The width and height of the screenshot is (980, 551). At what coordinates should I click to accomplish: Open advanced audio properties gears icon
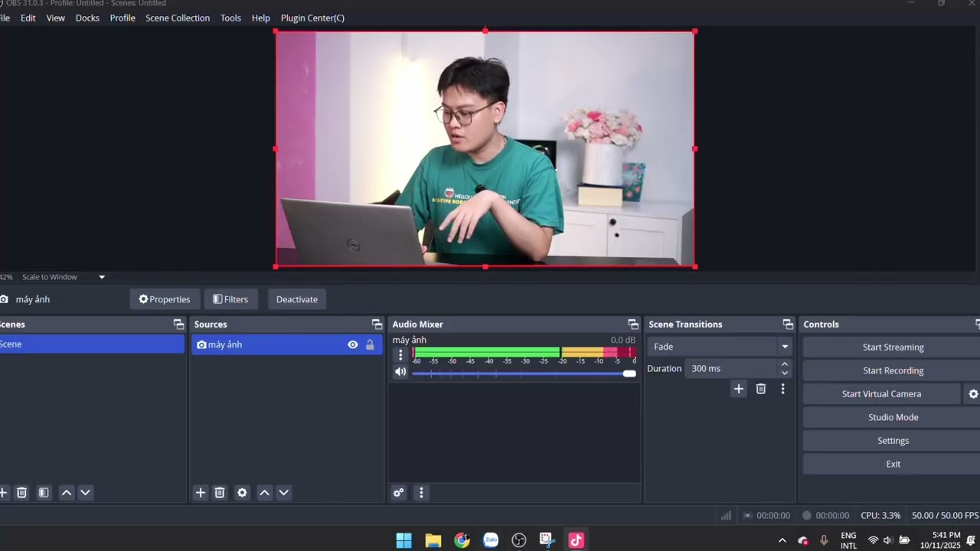[x=398, y=493]
